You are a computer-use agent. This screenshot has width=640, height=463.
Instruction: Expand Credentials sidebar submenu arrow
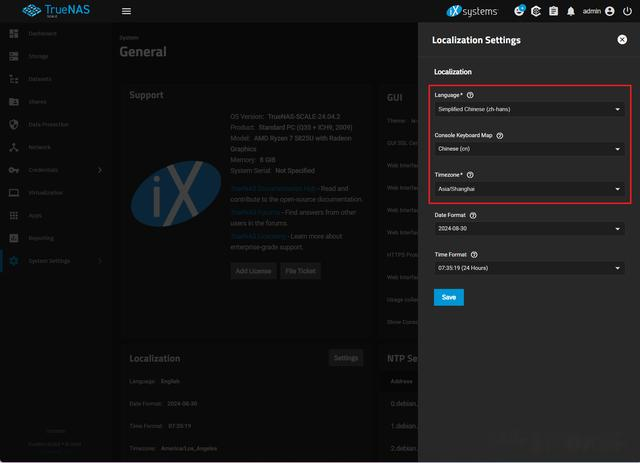pyautogui.click(x=100, y=170)
